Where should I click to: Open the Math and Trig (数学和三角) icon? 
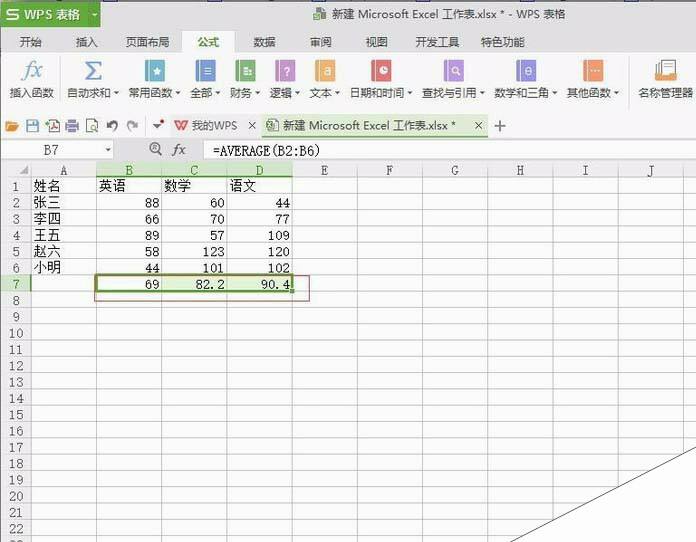526,71
